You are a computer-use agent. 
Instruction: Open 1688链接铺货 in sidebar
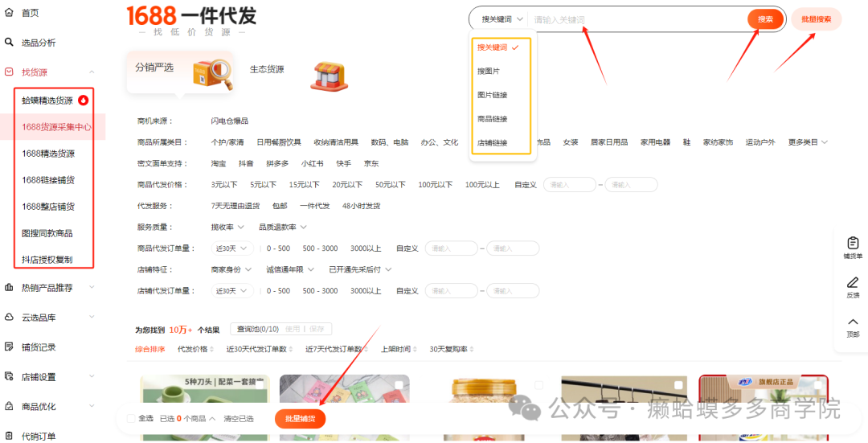[x=48, y=180]
